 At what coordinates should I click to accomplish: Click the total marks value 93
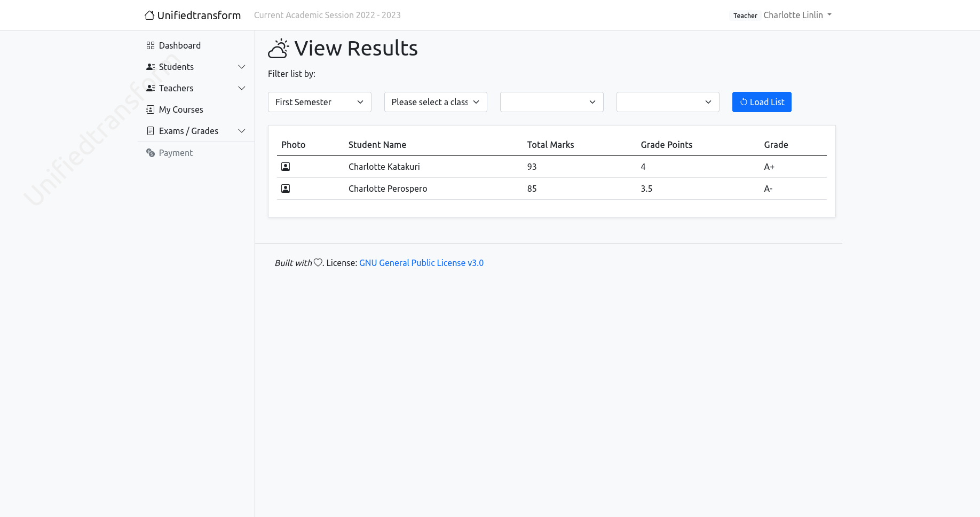[532, 167]
